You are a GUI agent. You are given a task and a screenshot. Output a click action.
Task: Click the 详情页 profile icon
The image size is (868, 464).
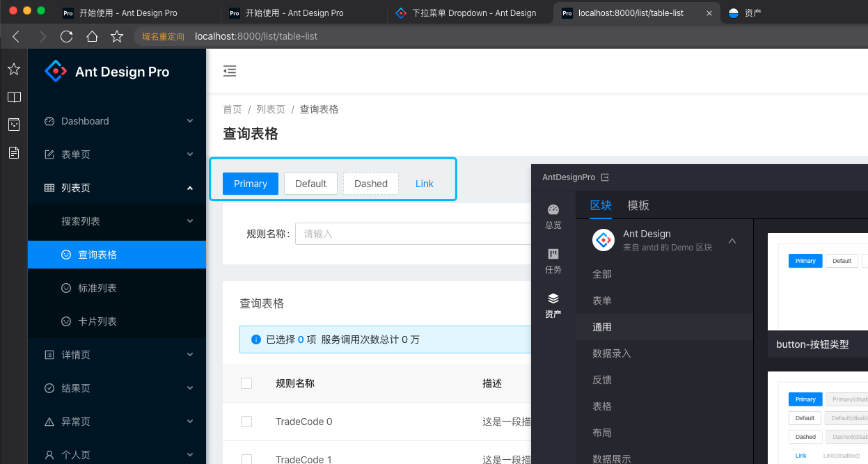(x=49, y=355)
